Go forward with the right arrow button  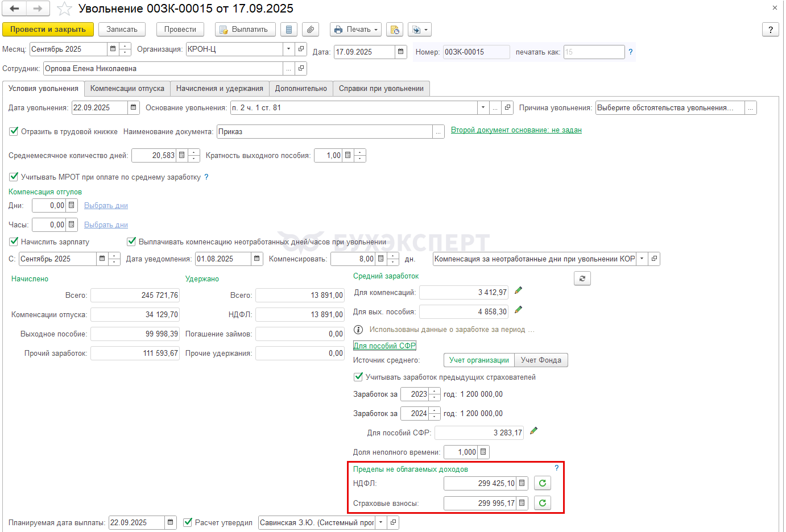(38, 9)
